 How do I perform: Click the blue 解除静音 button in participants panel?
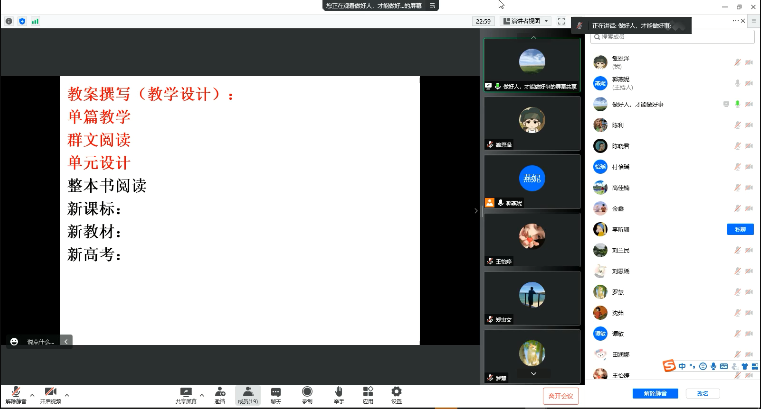pyautogui.click(x=654, y=393)
